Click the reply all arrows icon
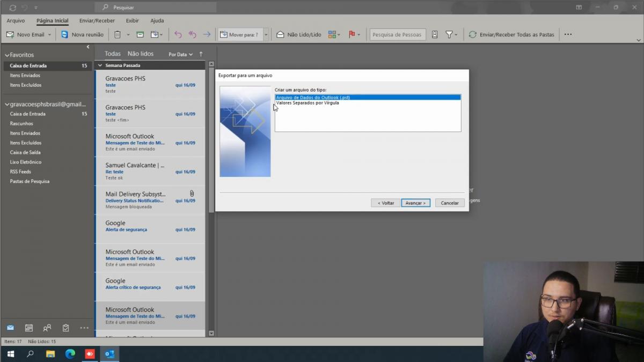Viewport: 644px width, 362px height. click(192, 34)
